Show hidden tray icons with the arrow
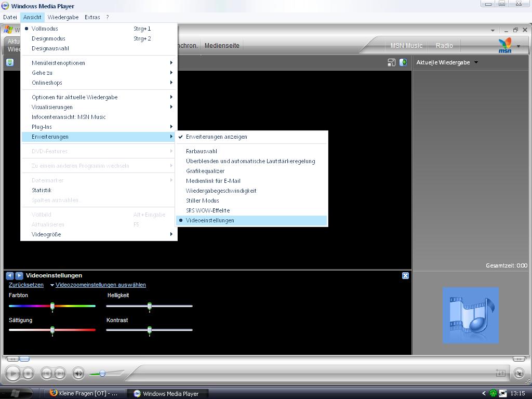The height and width of the screenshot is (399, 532). [484, 393]
